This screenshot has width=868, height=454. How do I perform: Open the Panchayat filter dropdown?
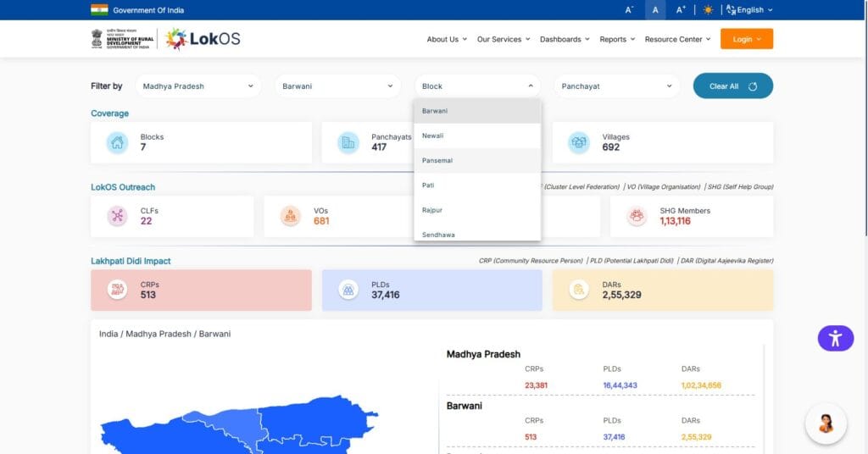[x=616, y=86]
